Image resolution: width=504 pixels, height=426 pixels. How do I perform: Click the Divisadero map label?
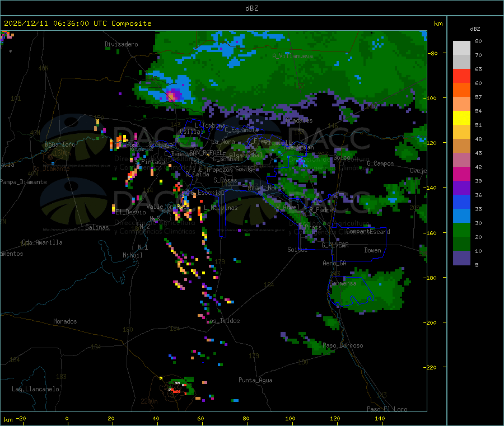click(x=121, y=44)
